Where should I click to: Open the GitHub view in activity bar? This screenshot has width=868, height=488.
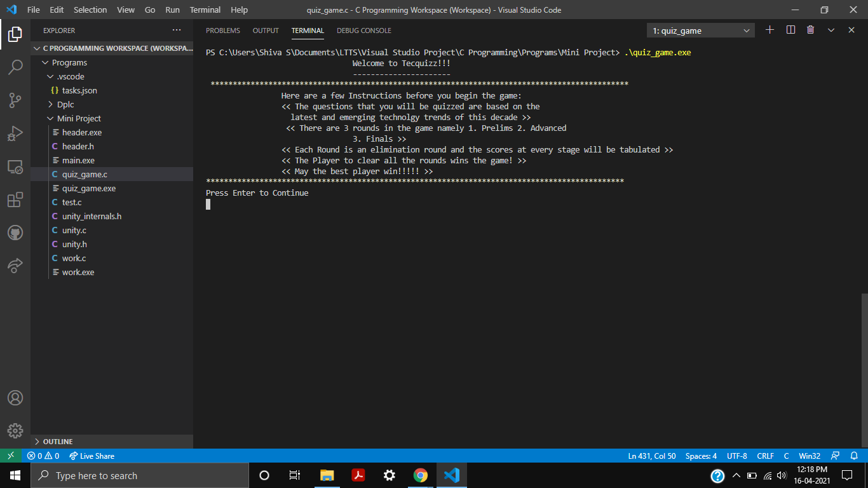(15, 233)
